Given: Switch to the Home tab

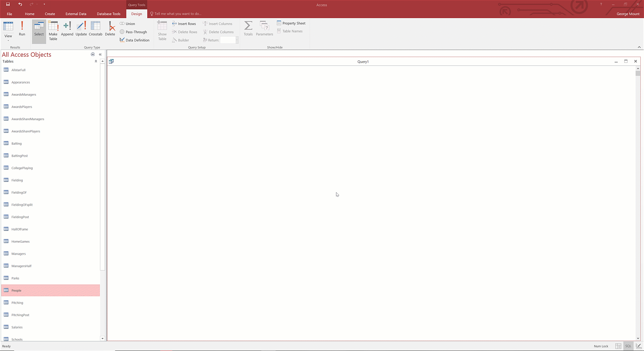Looking at the screenshot, I should click(x=30, y=14).
